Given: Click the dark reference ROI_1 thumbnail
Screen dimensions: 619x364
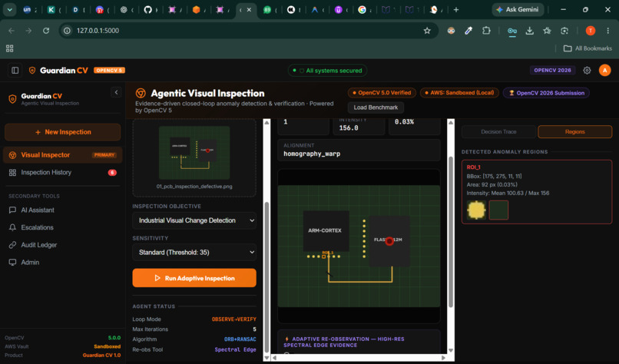Looking at the screenshot, I should (498, 210).
